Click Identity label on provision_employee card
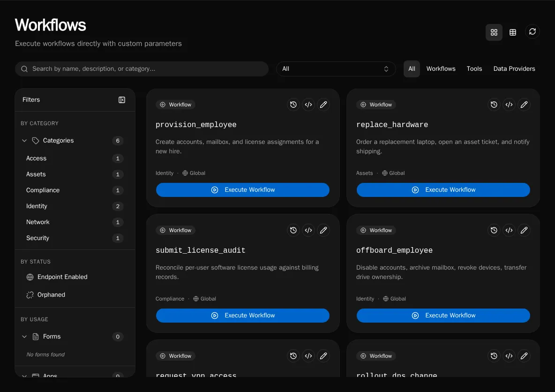 point(165,173)
